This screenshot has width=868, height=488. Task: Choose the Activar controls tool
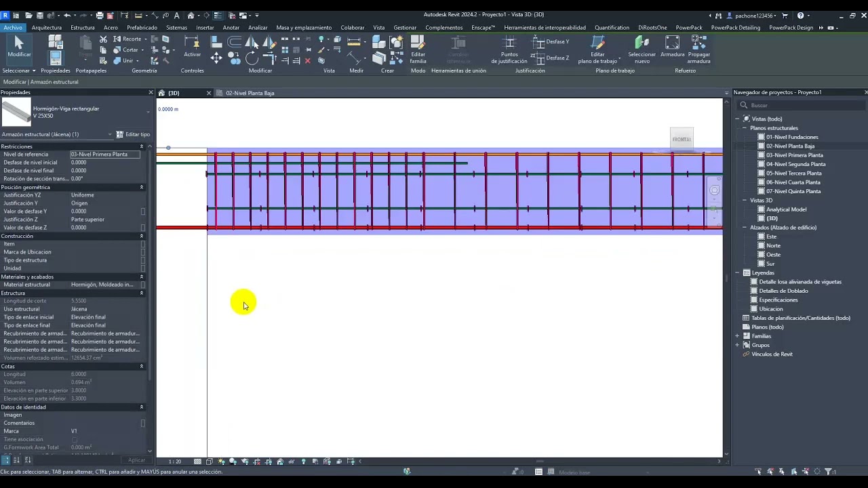[x=192, y=46]
